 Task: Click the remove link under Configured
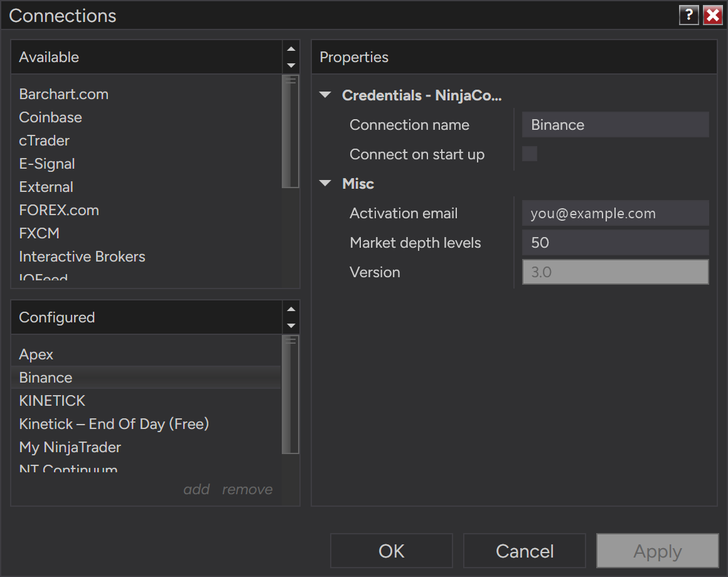(x=247, y=489)
